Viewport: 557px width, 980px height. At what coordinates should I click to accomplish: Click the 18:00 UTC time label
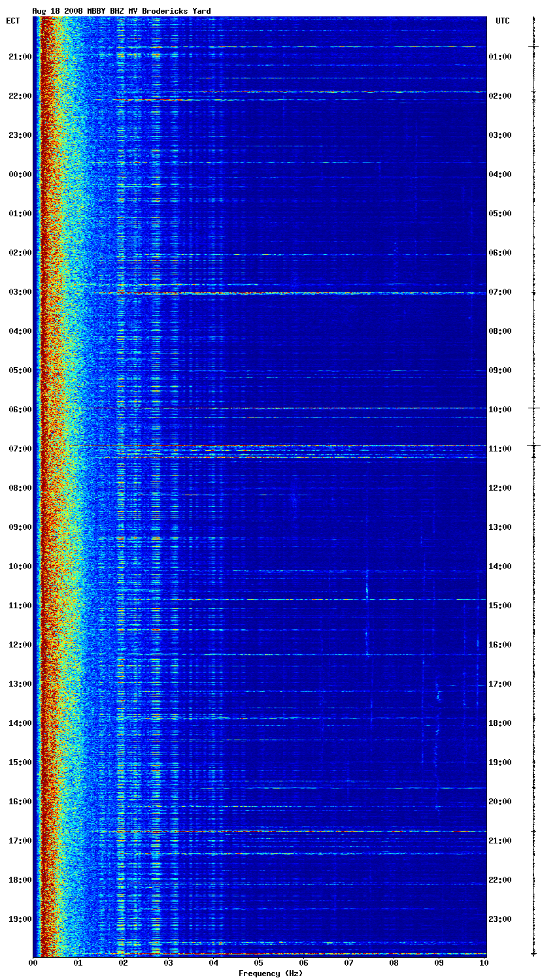tap(500, 723)
